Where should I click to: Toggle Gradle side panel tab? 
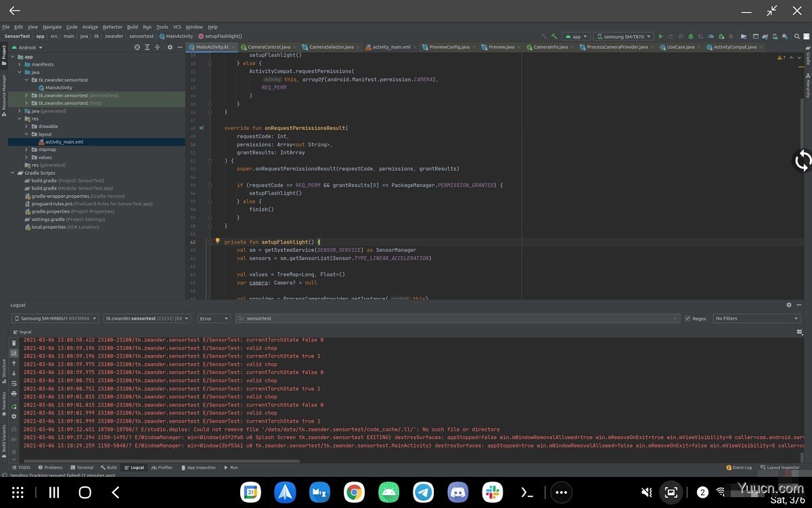pos(808,57)
